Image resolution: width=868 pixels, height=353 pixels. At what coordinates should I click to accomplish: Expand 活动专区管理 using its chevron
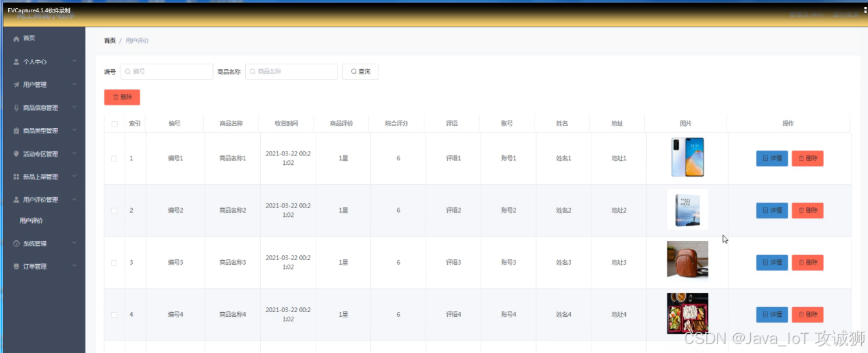pos(74,154)
